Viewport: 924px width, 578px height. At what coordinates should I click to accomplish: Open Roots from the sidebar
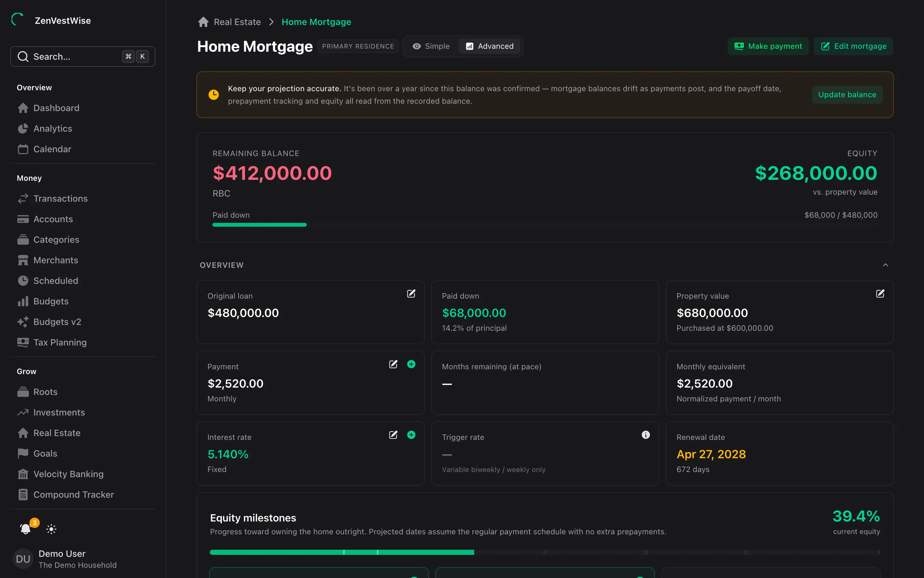pyautogui.click(x=82, y=392)
